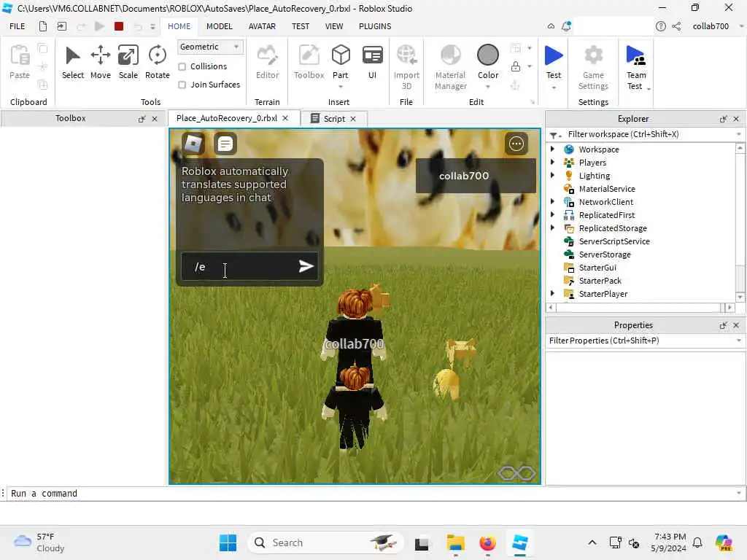
Task: Click the Filter Properties search field
Action: (646, 341)
